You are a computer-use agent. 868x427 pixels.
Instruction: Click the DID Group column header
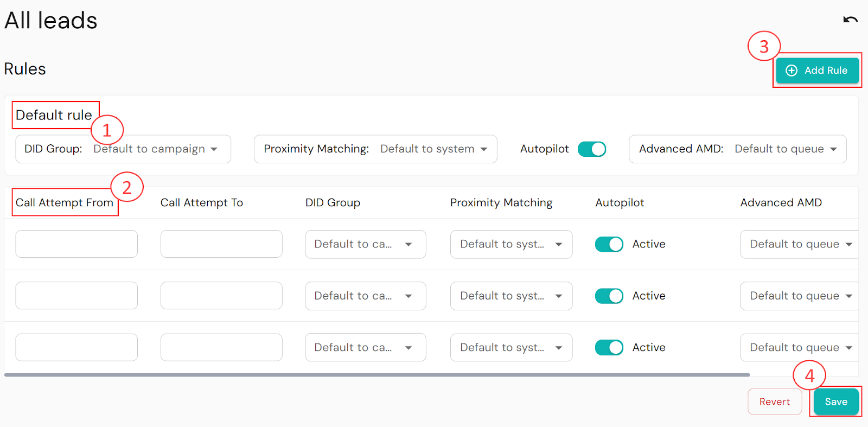tap(333, 203)
